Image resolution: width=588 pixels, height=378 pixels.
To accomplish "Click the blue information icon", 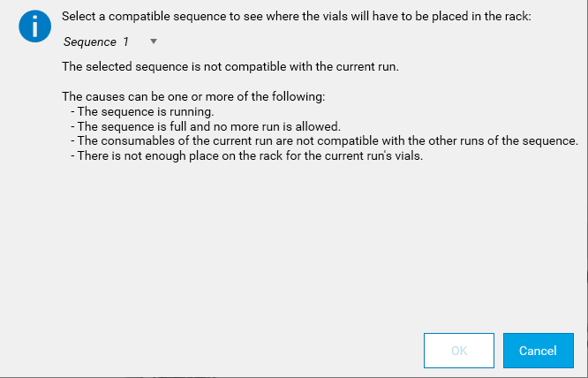I will (34, 28).
